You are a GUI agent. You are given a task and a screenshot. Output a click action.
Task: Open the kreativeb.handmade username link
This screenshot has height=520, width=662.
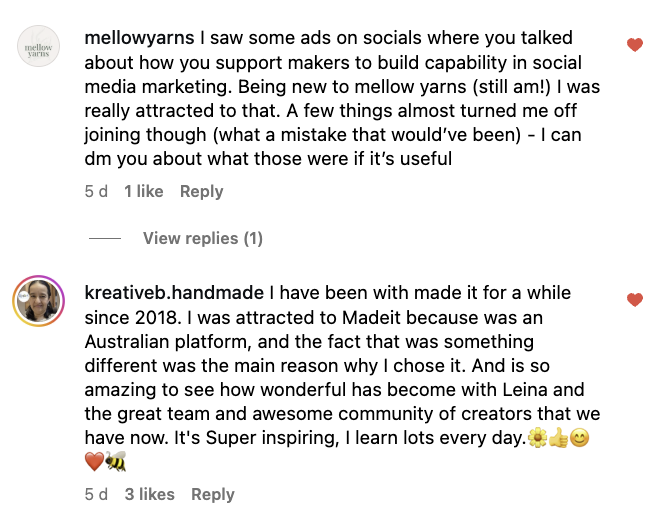tap(175, 293)
